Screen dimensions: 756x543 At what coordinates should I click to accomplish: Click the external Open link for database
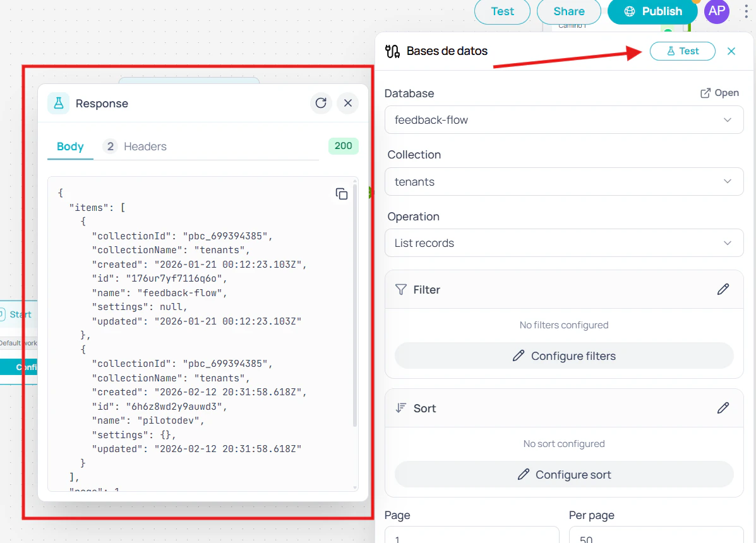(719, 93)
